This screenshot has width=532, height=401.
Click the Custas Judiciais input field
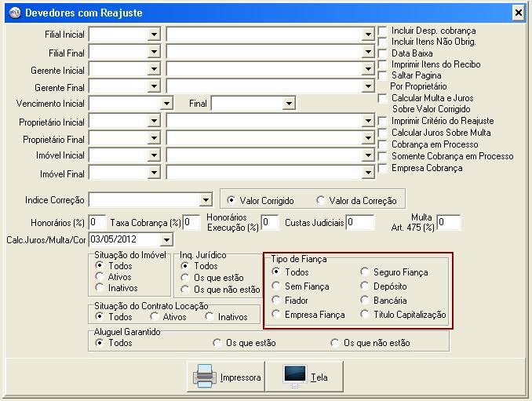point(360,223)
